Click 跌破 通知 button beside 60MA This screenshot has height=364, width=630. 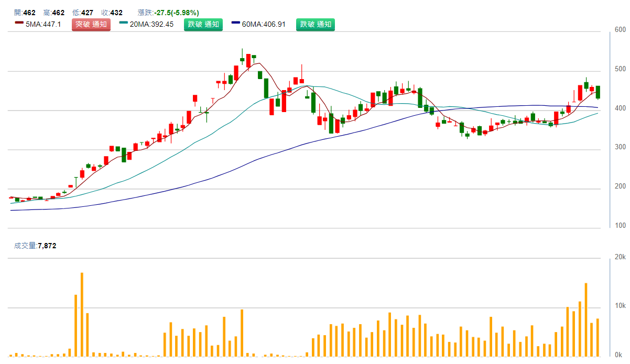(x=316, y=24)
